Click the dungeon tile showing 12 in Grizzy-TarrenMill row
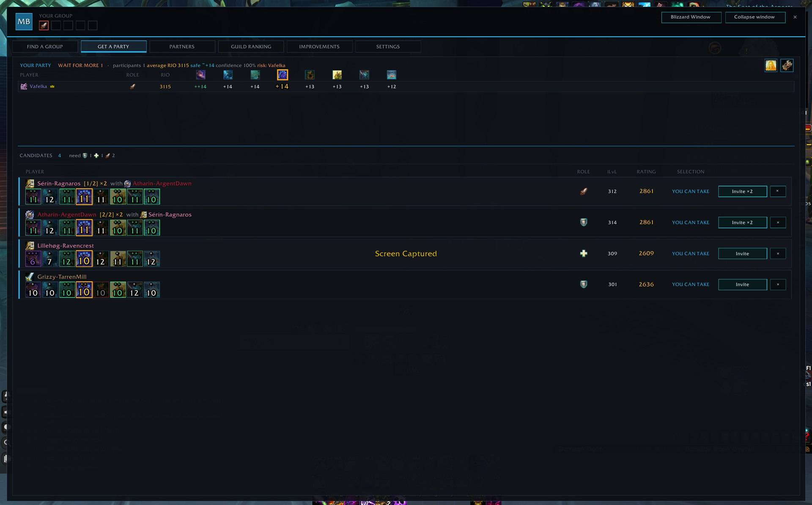Image resolution: width=812 pixels, height=505 pixels. coord(134,290)
